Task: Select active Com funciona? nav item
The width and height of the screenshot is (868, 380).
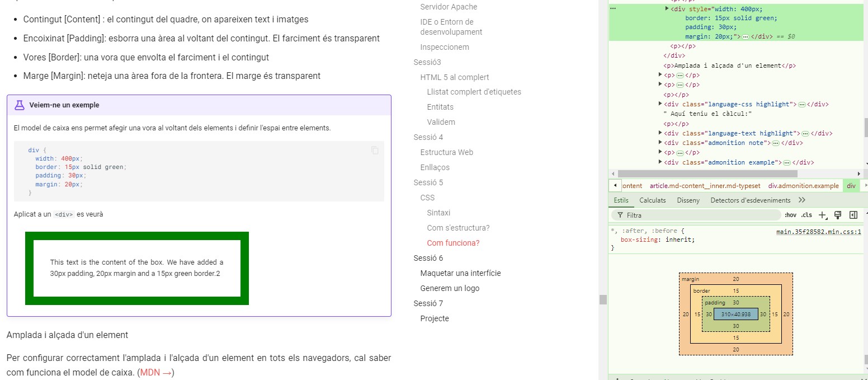Action: pyautogui.click(x=453, y=243)
